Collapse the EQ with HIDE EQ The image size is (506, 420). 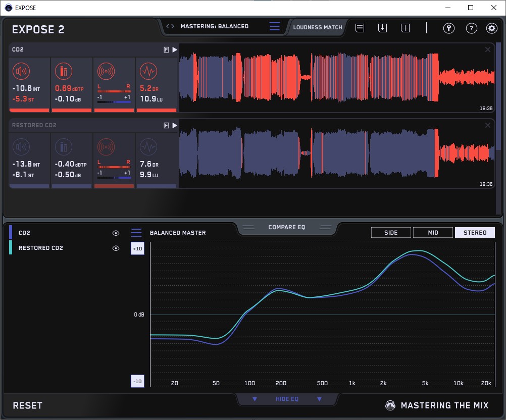tap(287, 399)
